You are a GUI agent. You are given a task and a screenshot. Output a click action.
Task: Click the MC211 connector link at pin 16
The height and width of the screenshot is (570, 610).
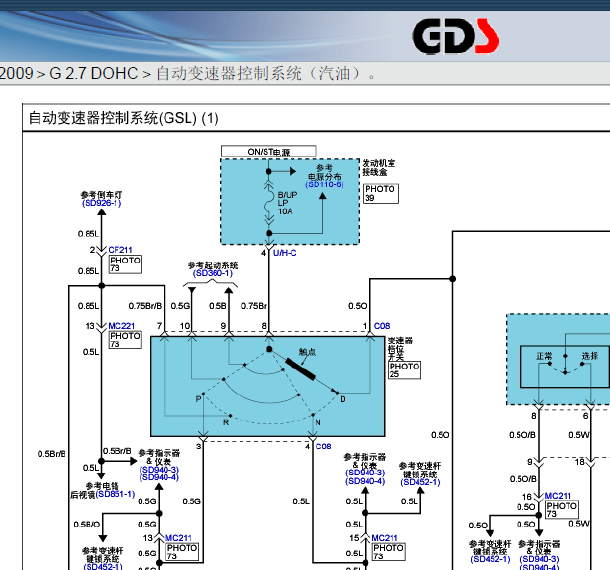point(557,496)
